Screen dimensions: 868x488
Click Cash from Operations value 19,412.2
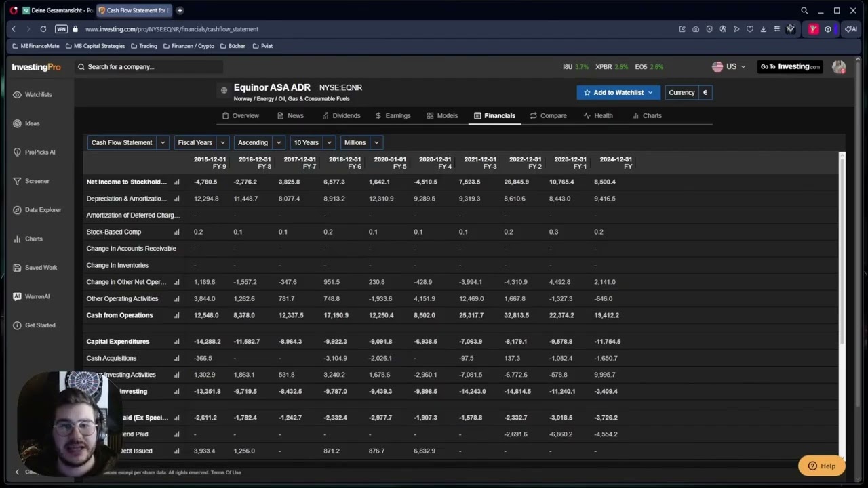point(606,315)
